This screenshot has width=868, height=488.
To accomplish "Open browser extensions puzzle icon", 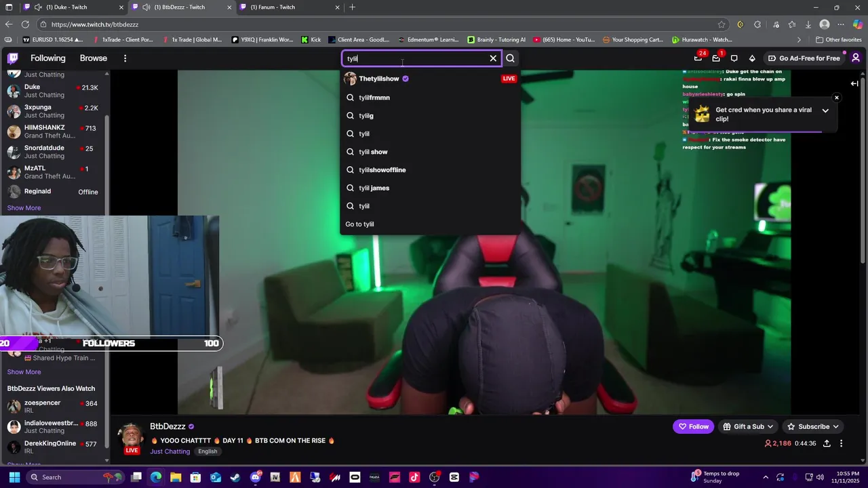I will coord(757,24).
